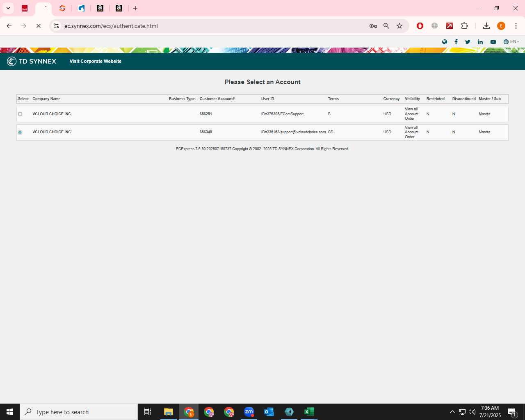Click account number 656251
Screen dimensions: 525x420
click(206, 114)
